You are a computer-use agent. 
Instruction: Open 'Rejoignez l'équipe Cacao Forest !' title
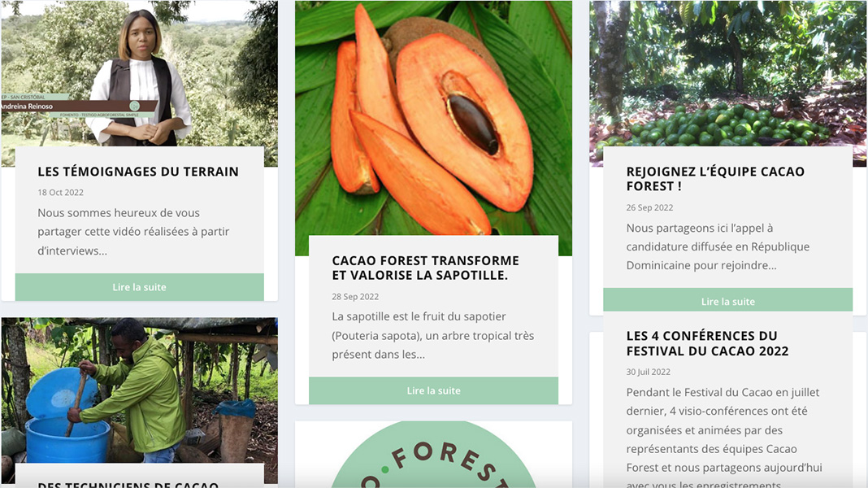point(715,179)
